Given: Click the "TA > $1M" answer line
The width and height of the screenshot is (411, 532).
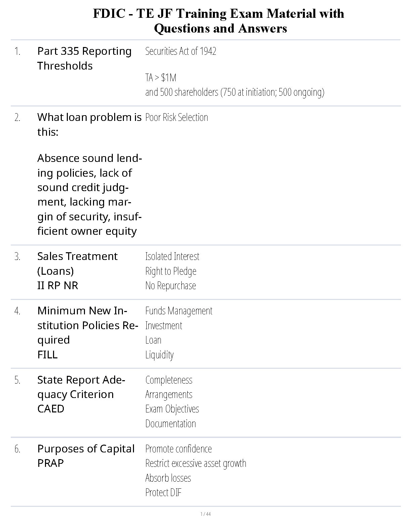Looking at the screenshot, I should (x=161, y=78).
